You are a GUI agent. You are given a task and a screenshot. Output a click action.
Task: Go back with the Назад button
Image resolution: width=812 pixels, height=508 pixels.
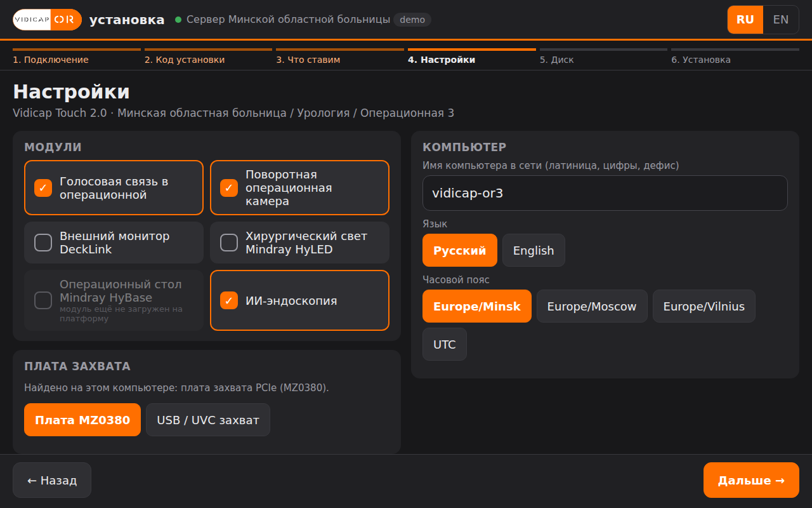[52, 480]
